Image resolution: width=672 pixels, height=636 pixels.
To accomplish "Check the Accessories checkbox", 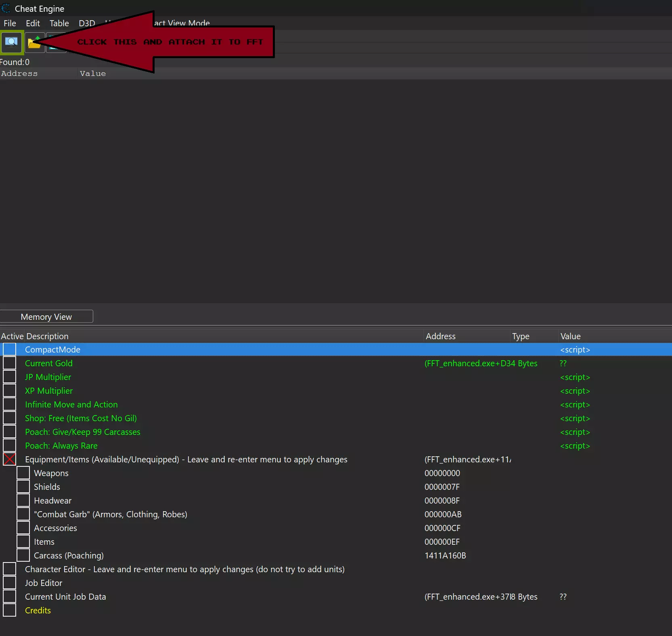I will click(23, 528).
